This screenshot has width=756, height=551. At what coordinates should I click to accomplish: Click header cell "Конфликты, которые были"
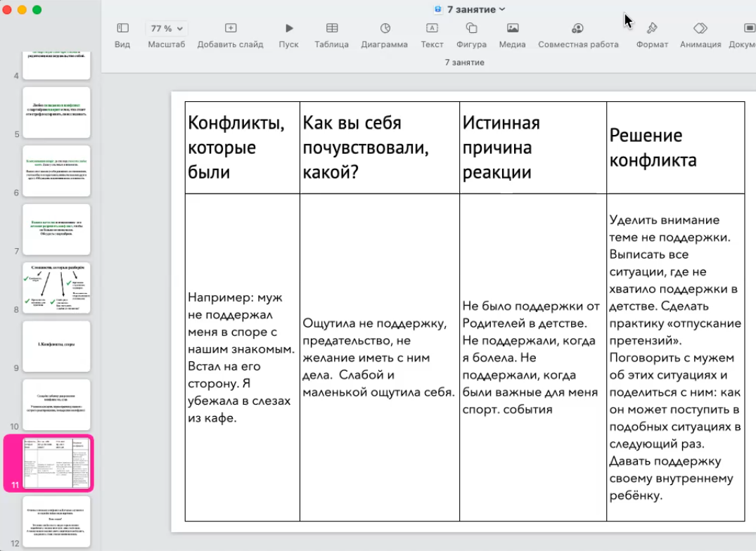click(243, 148)
